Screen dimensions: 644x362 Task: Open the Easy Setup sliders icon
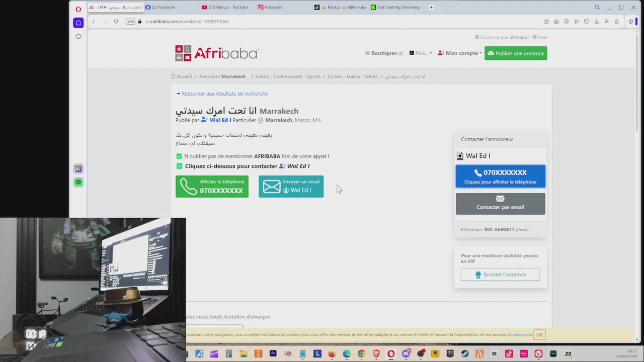point(607,22)
